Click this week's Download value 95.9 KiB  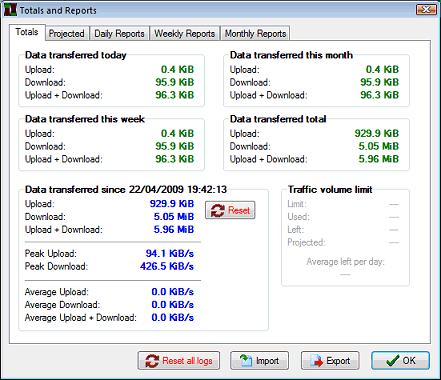coord(175,146)
